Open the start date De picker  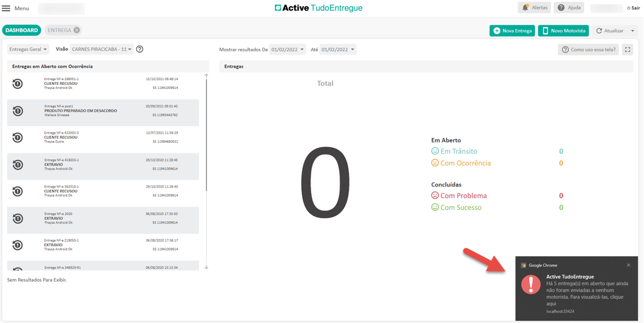[287, 50]
